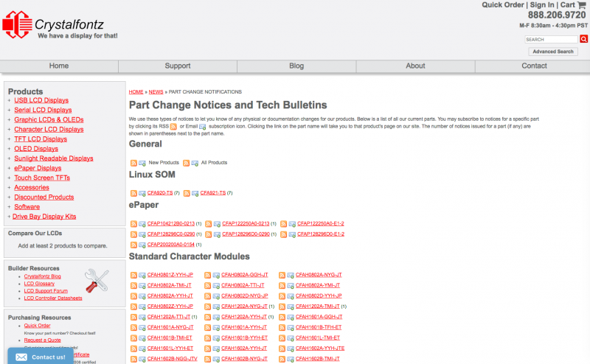
Task: Open the Home navigation tab
Action: tap(59, 66)
